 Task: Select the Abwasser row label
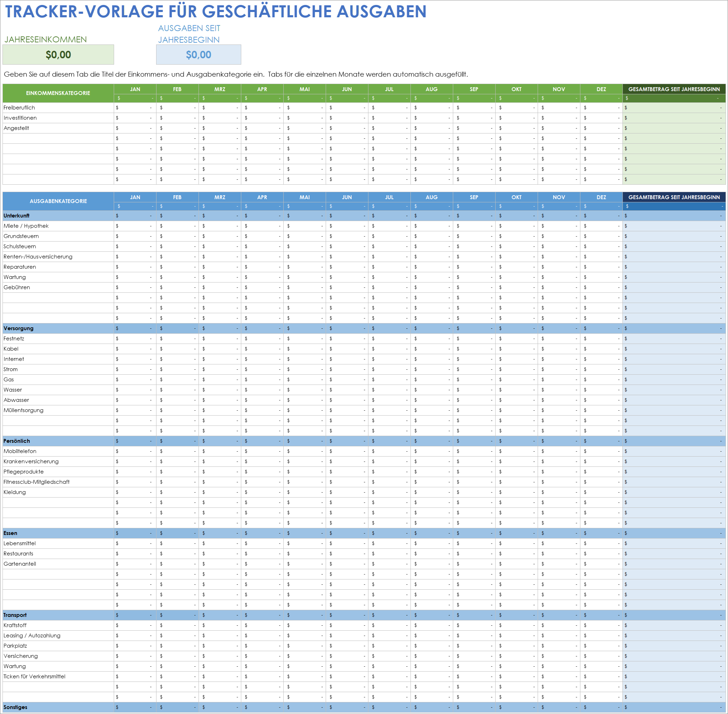coord(58,400)
